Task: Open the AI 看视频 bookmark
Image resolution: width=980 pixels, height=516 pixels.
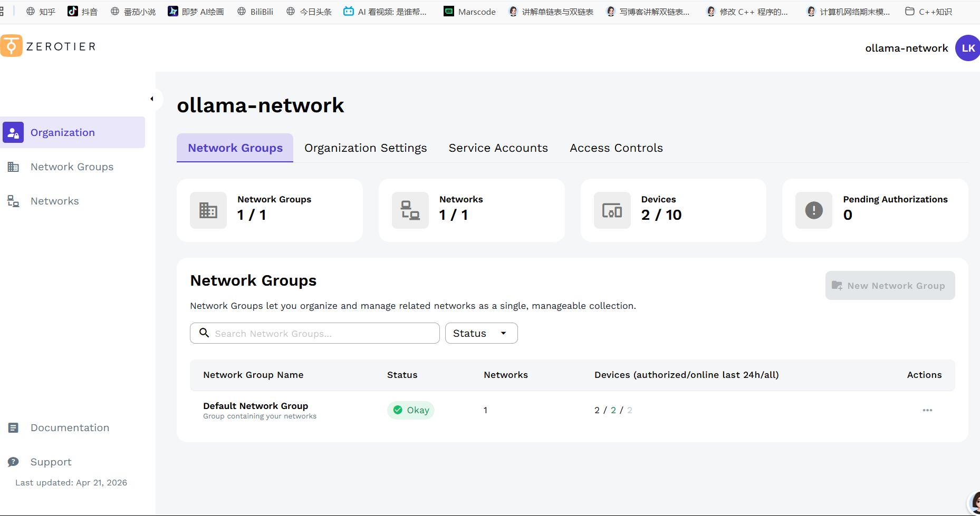Action: click(385, 11)
